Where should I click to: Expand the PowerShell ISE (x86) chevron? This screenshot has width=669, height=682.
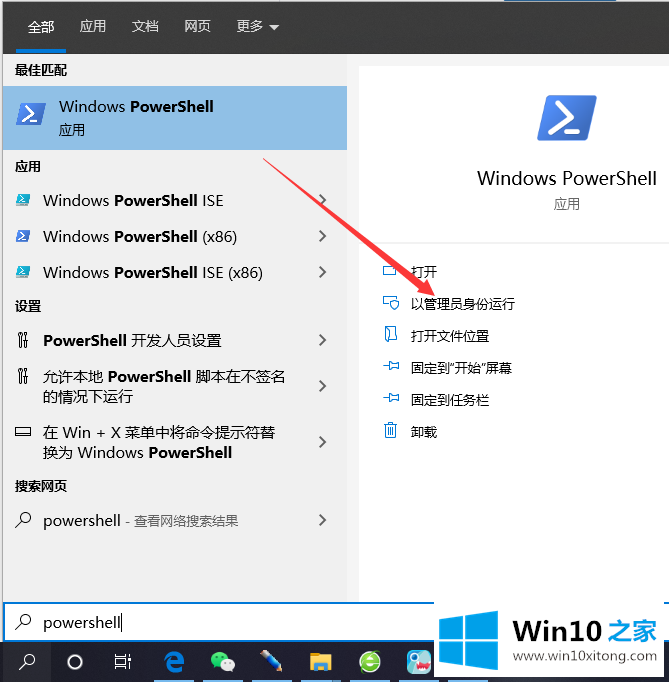pos(322,272)
